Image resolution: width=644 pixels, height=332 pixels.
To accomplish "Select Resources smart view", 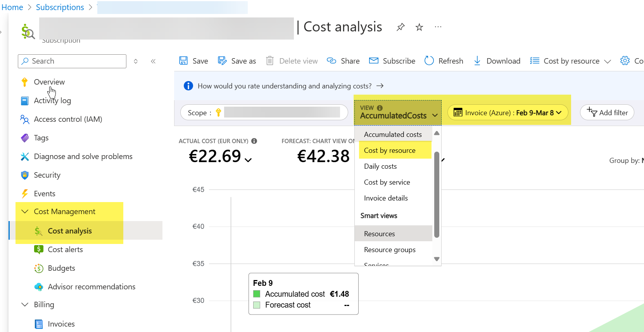I will 394,233.
